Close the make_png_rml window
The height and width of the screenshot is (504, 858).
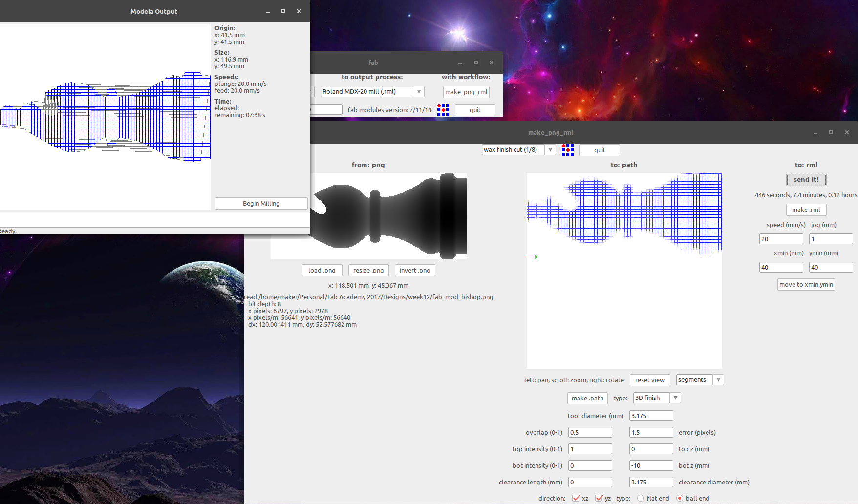tap(847, 132)
